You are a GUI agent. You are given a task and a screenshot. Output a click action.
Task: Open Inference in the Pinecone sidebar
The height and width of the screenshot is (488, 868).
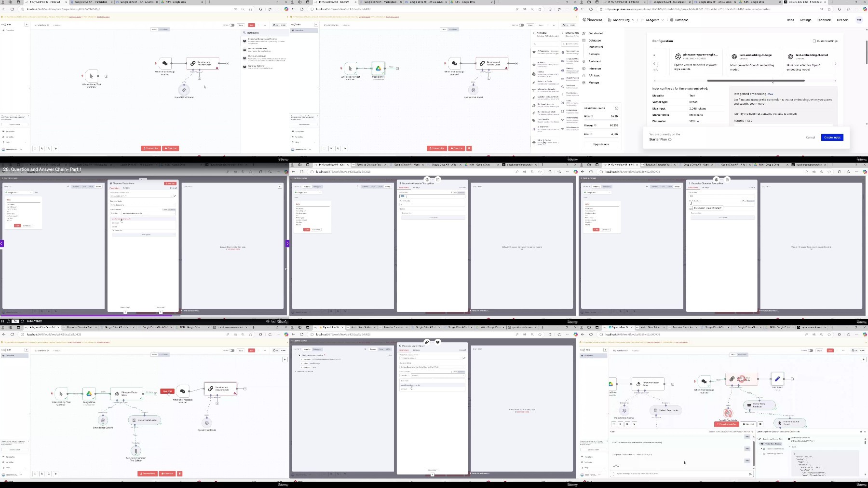tap(595, 69)
